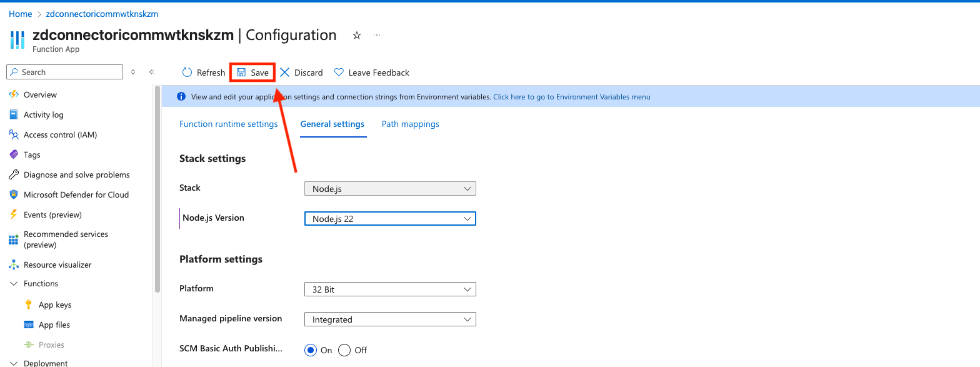
Task: Click the Managed pipeline version label
Action: (231, 319)
